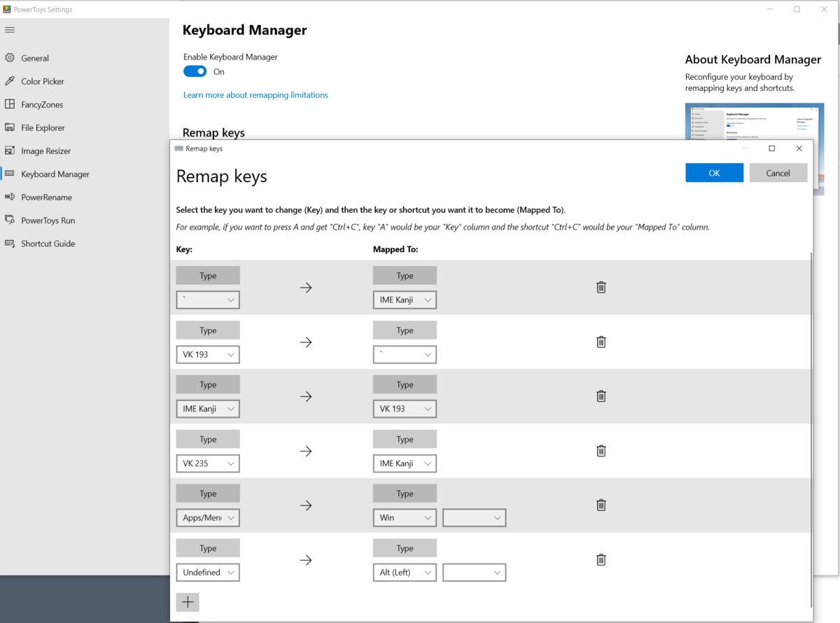The image size is (840, 623).
Task: Click the Shortcut Guide sidebar icon
Action: coord(10,243)
